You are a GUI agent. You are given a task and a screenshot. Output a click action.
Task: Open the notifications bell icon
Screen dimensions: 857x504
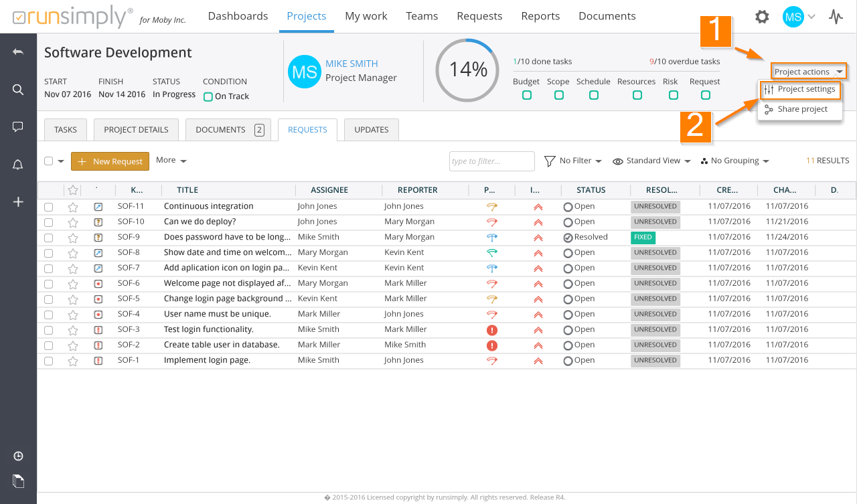[18, 165]
